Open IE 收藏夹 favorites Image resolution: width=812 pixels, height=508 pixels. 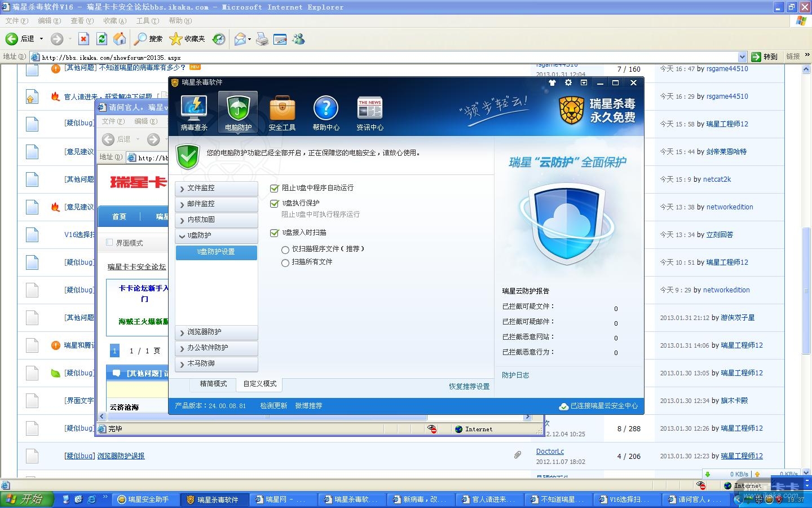[x=187, y=39]
